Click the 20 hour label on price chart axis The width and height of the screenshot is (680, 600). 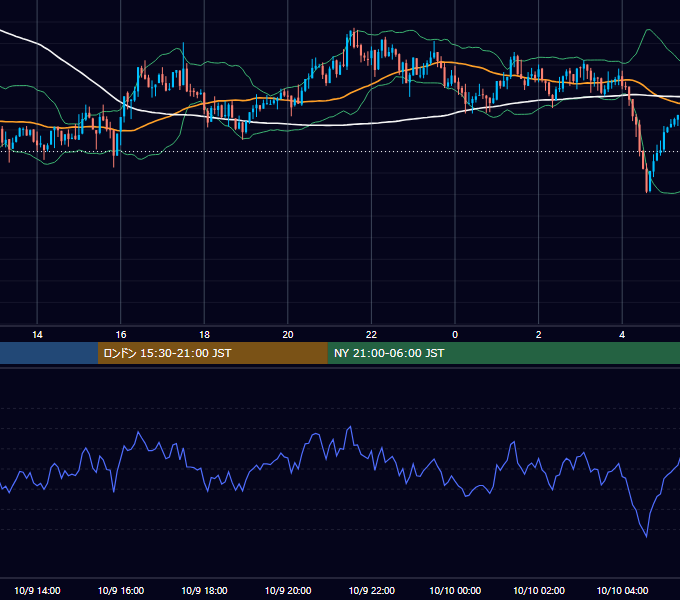[x=288, y=335]
